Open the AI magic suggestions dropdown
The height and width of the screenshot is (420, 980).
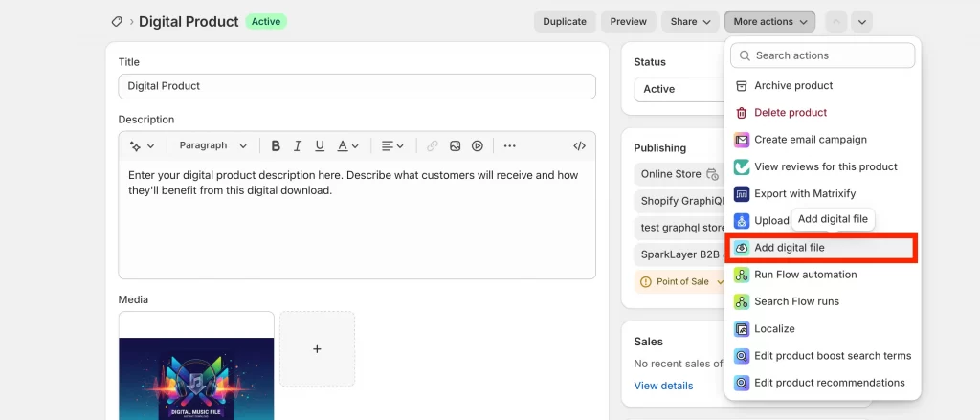(142, 146)
